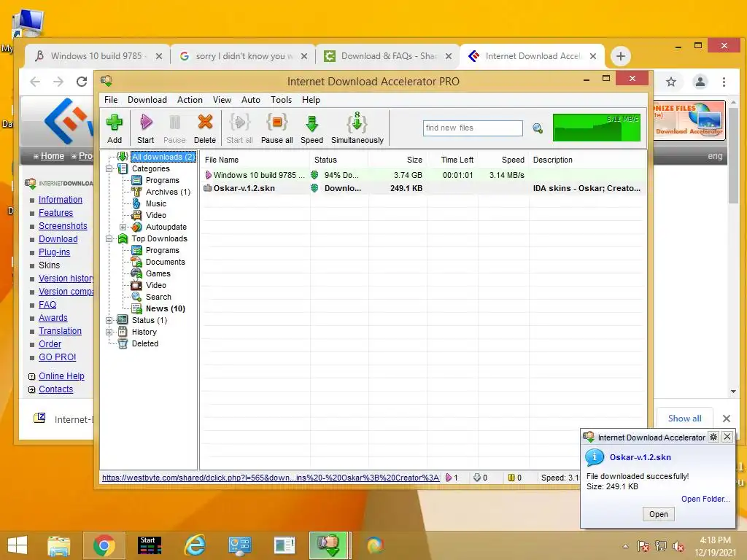747x560 pixels.
Task: Open the Tools menu
Action: pos(281,100)
